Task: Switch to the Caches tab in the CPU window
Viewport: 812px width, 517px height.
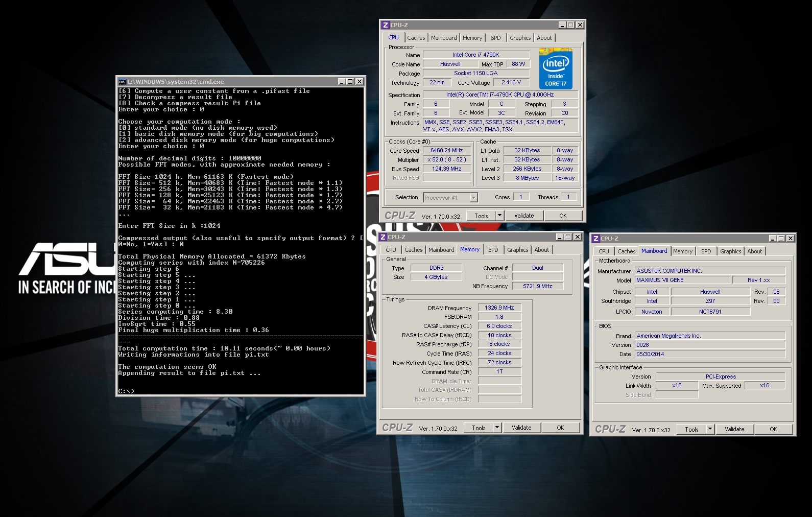Action: point(416,38)
